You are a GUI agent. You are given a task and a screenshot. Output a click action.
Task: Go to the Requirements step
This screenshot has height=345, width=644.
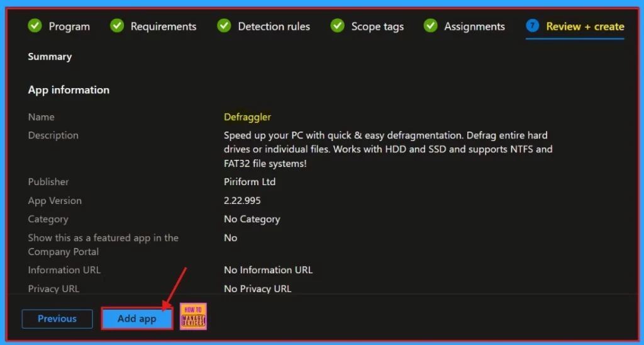[x=153, y=26]
